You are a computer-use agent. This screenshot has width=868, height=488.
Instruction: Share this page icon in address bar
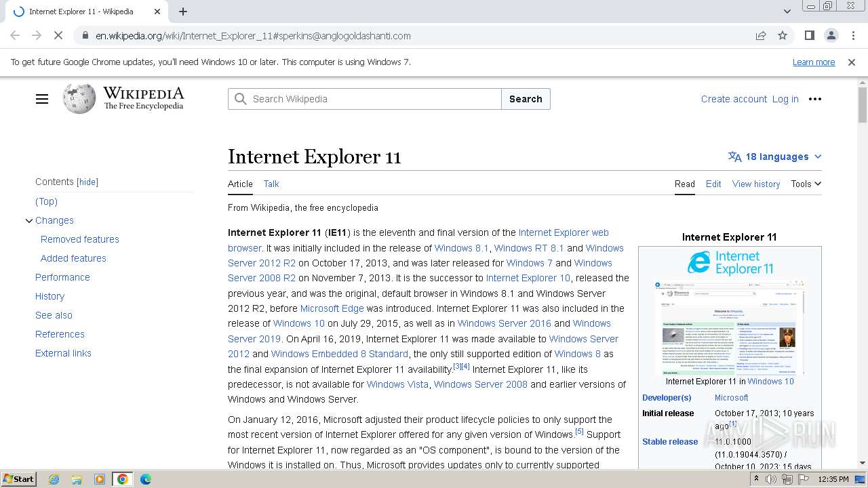point(761,36)
